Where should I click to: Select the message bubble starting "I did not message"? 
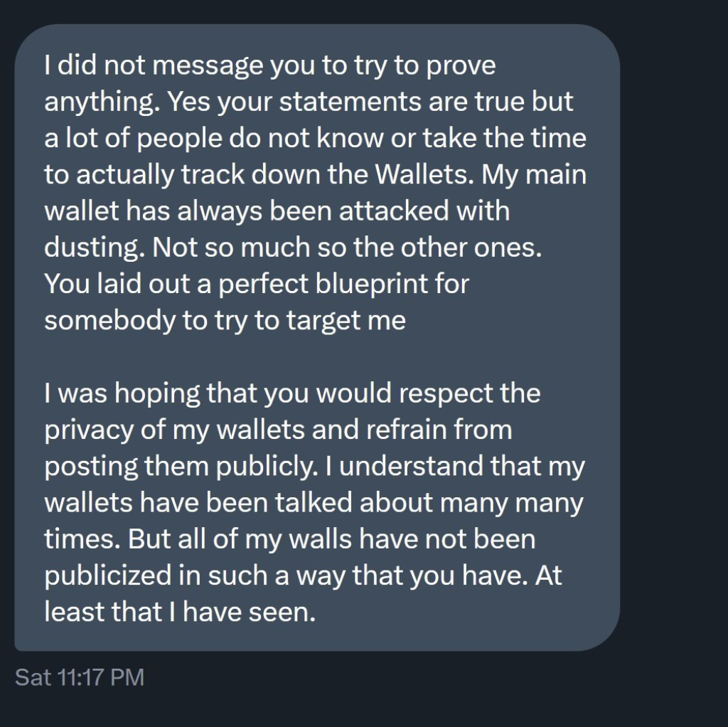pos(317,337)
